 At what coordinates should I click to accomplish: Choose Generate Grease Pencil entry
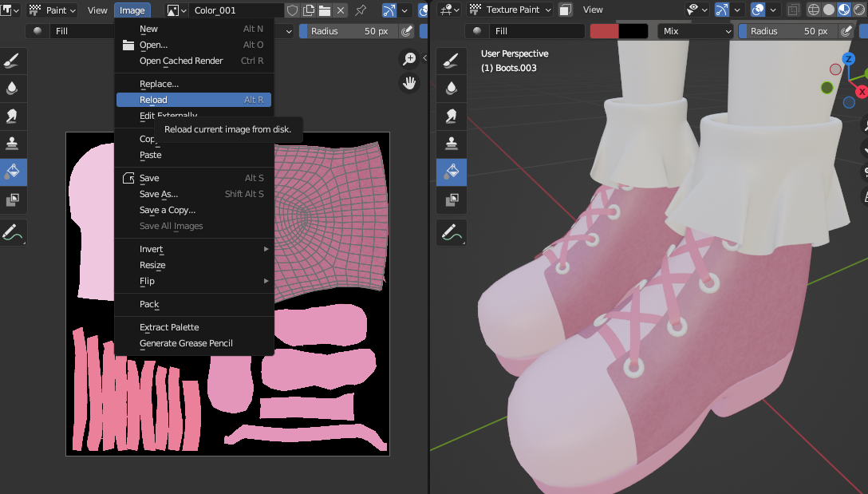click(194, 343)
